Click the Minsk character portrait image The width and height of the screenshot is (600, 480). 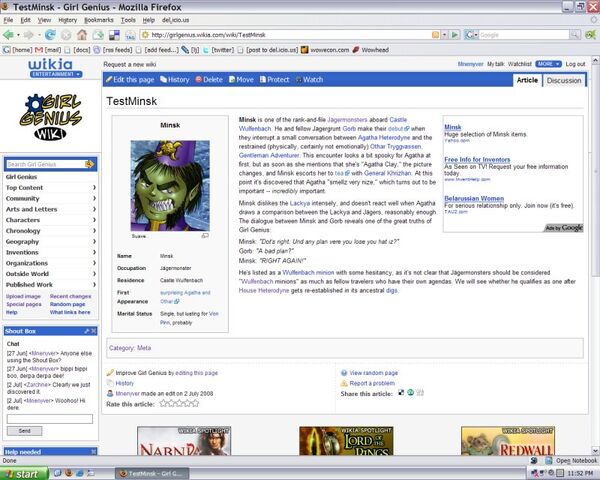tap(170, 185)
